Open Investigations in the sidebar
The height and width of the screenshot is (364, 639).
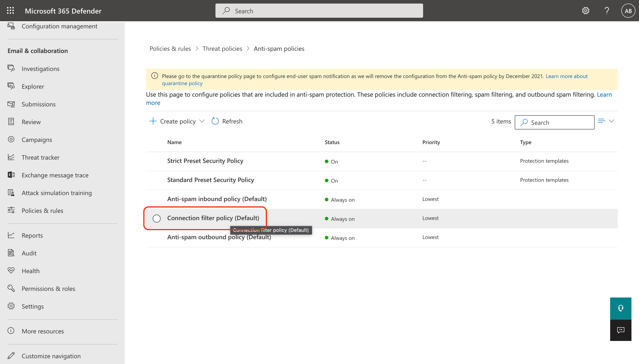tap(41, 68)
